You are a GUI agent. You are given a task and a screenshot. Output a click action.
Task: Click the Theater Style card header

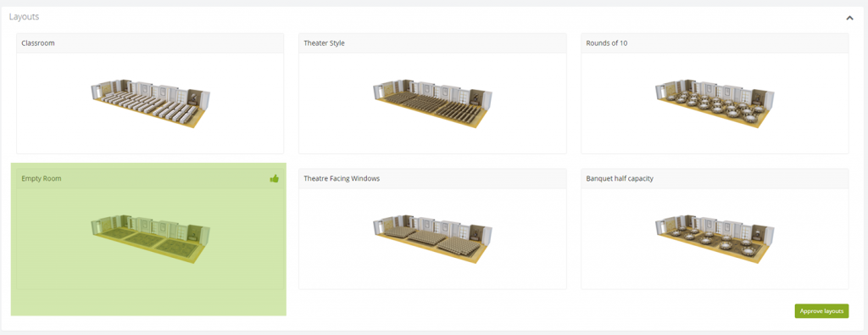pyautogui.click(x=432, y=43)
